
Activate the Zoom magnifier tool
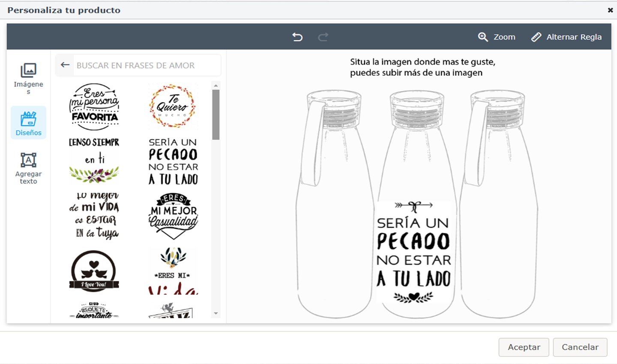coord(497,37)
